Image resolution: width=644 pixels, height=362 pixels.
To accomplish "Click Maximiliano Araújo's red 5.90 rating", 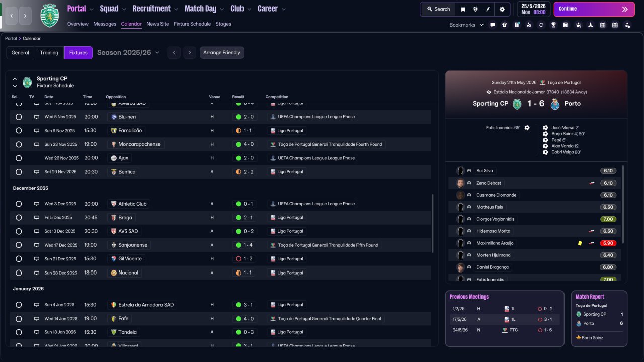I will pos(608,243).
